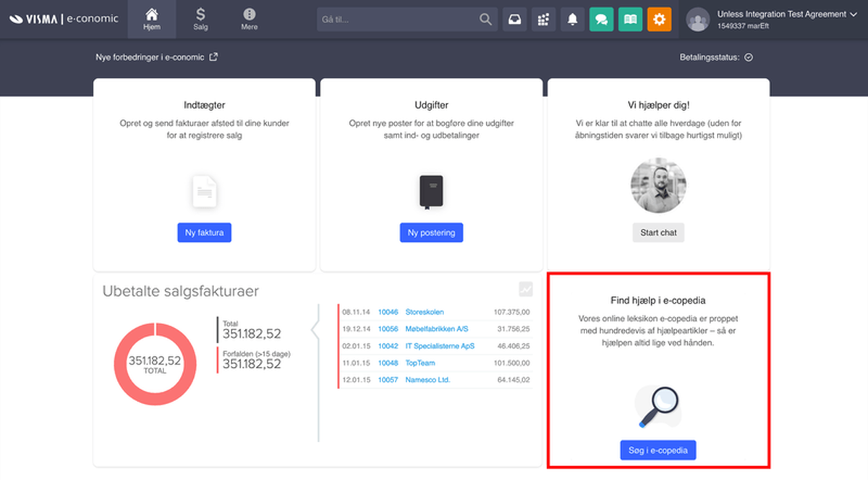
Task: Click the user avatar icon
Action: [698, 20]
